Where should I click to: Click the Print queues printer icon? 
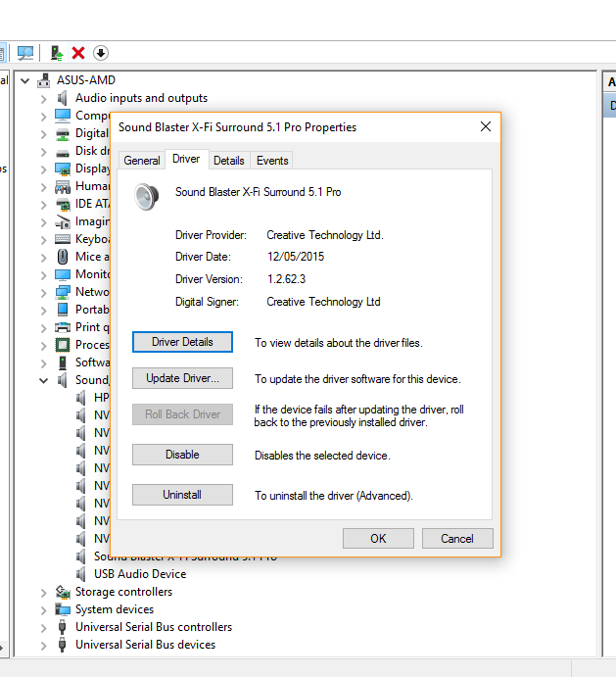(63, 327)
